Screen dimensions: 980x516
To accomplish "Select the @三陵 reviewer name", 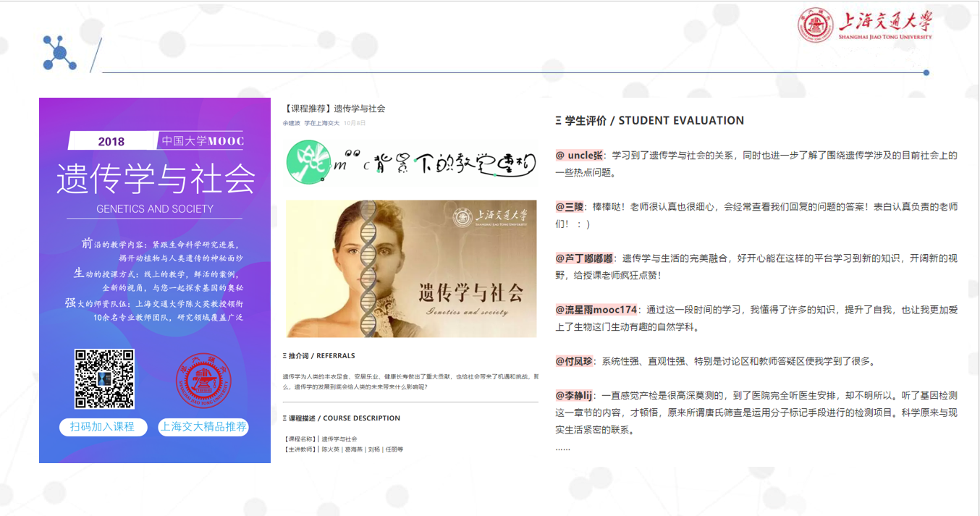I will [570, 207].
